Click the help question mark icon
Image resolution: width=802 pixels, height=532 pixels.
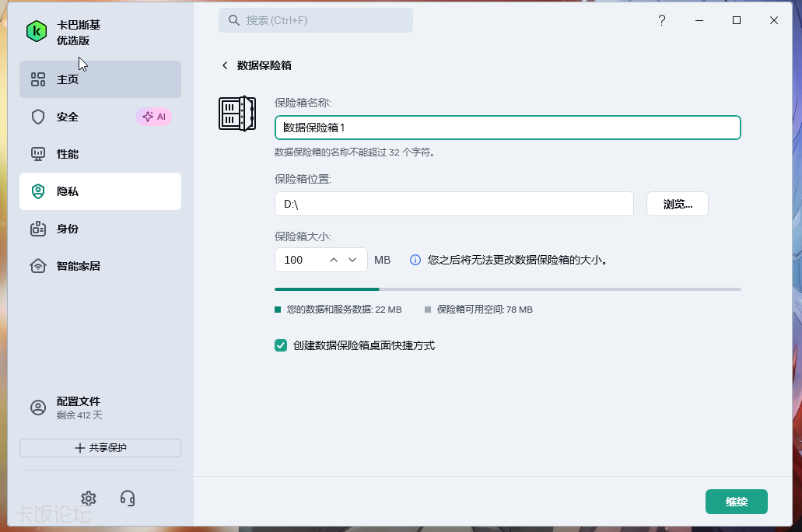(662, 20)
